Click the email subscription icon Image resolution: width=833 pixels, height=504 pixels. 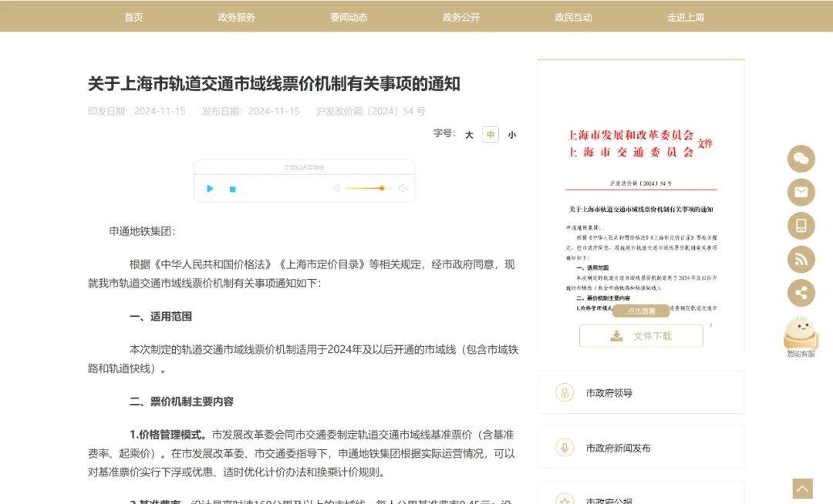pos(801,192)
